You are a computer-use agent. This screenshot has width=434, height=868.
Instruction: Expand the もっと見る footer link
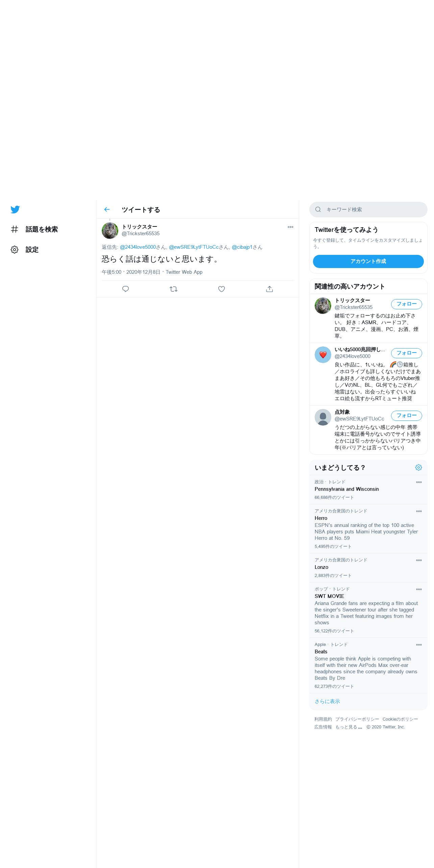click(x=348, y=727)
